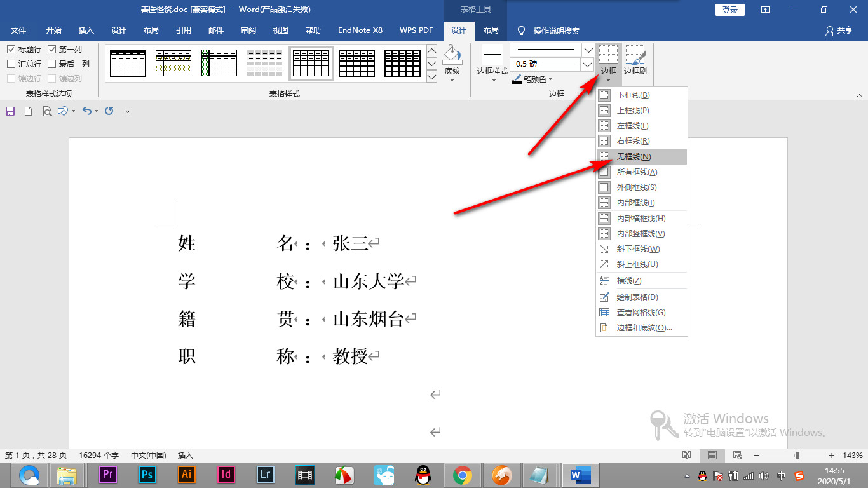
Task: Apply 所有框线 all borders
Action: pos(642,172)
